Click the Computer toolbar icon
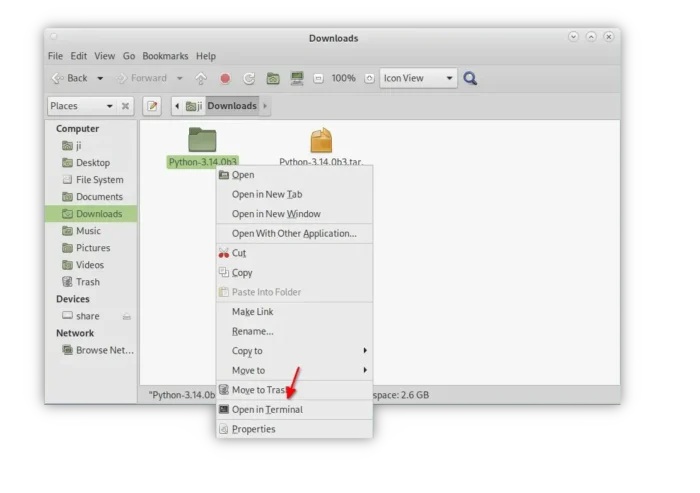Image resolution: width=700 pixels, height=493 pixels. tap(297, 79)
